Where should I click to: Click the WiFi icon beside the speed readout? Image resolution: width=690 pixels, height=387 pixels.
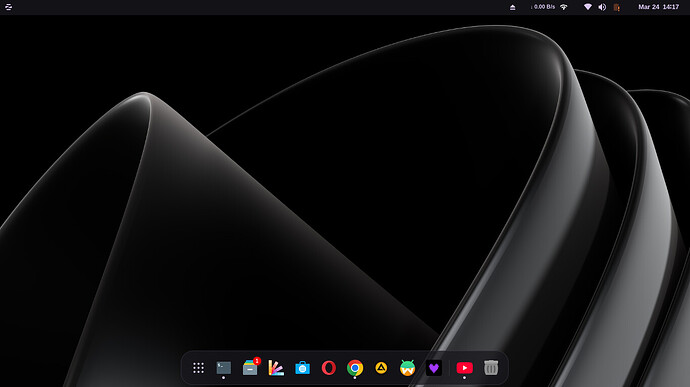tap(564, 7)
